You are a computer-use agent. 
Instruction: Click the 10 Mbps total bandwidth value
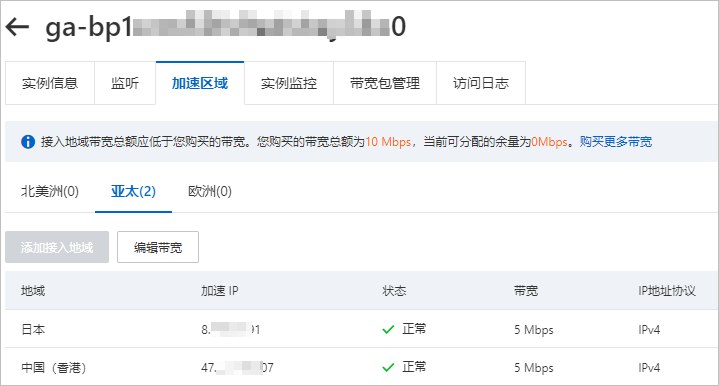point(388,142)
